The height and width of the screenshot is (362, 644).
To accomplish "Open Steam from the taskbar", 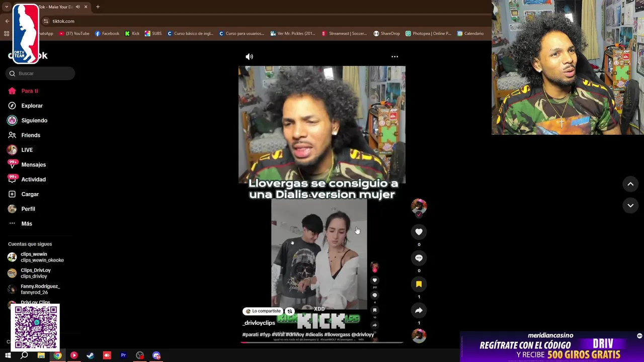I will [91, 355].
